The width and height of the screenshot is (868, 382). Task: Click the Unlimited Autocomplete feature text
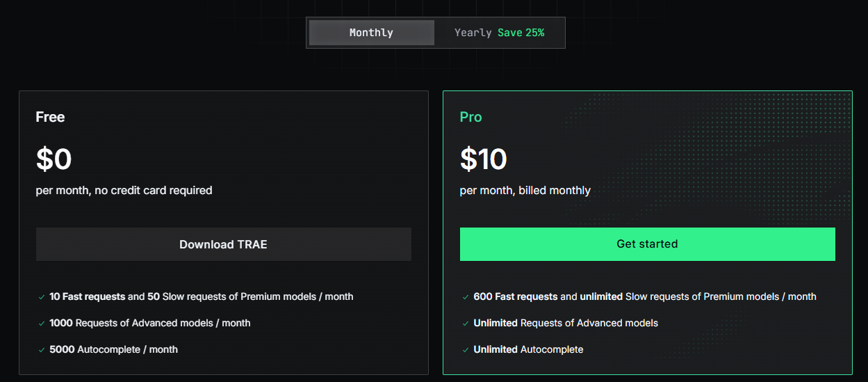pos(528,349)
